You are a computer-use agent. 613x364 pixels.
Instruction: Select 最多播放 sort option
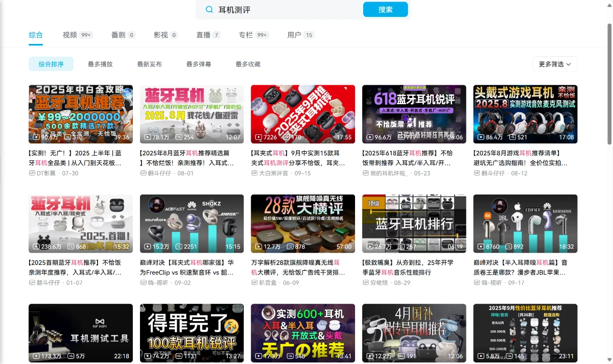pyautogui.click(x=100, y=64)
